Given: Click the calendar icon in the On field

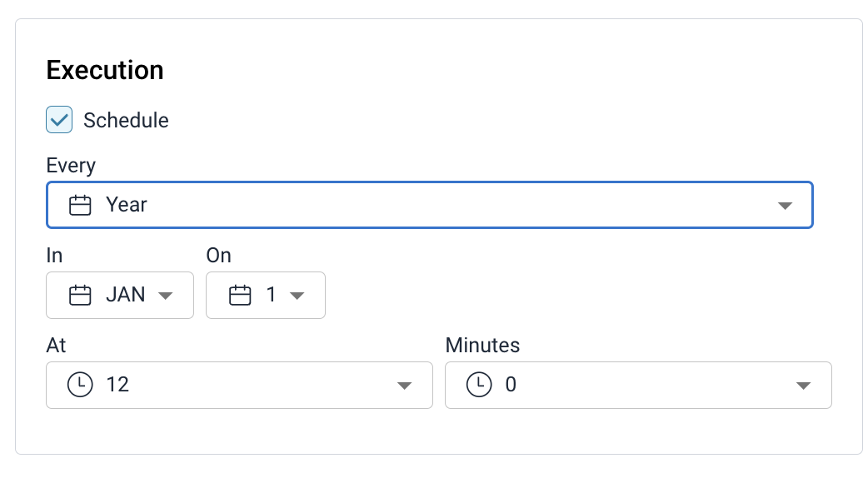Looking at the screenshot, I should click(x=240, y=295).
